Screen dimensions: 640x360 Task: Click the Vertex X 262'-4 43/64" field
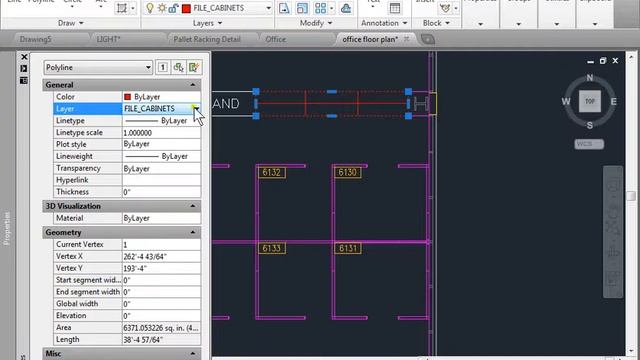coord(162,256)
